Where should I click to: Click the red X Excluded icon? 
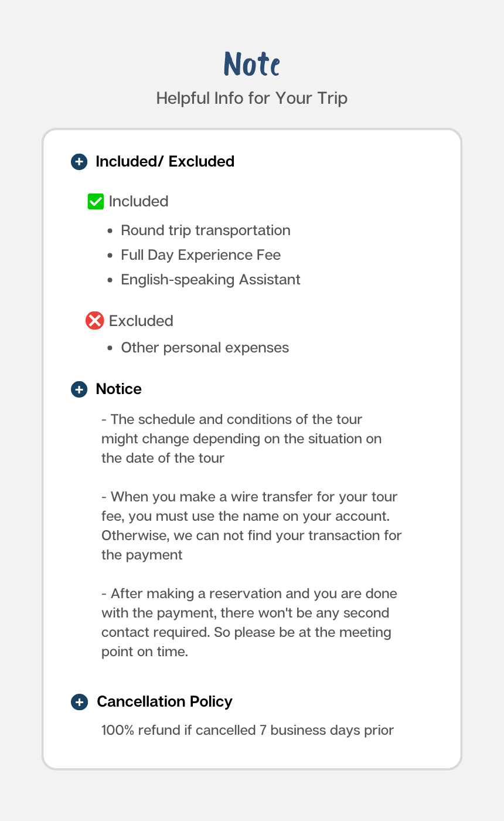[94, 321]
